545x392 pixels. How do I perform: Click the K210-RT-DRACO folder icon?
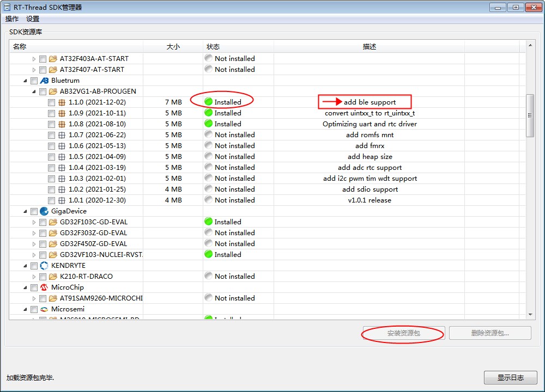(x=53, y=277)
